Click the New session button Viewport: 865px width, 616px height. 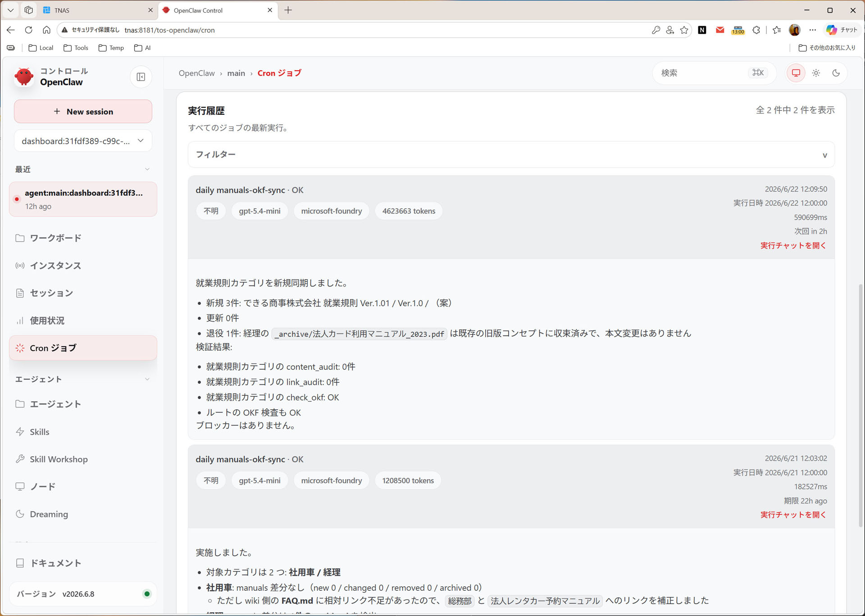coord(83,112)
